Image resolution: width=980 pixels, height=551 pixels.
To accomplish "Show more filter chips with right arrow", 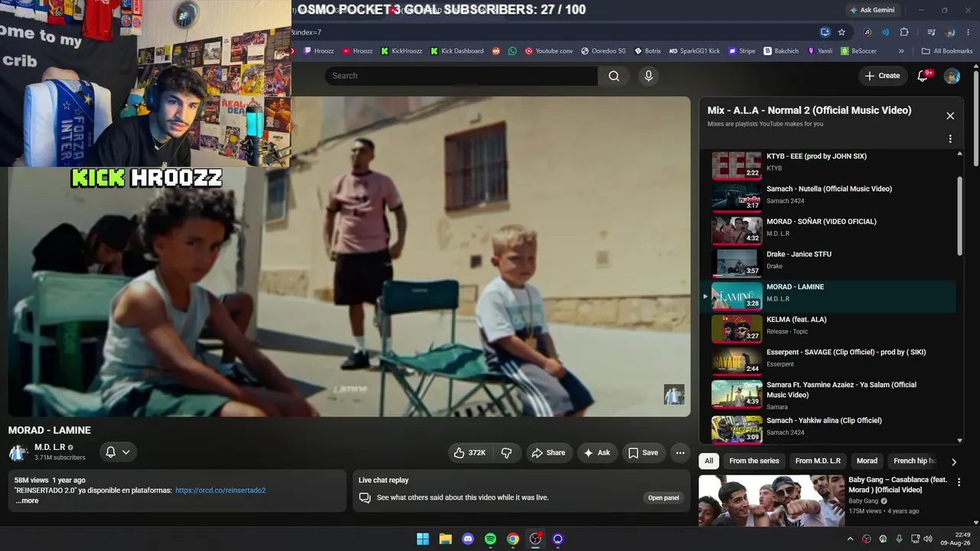I will coord(953,461).
